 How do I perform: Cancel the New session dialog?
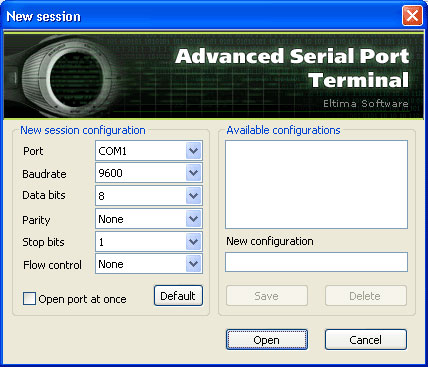click(366, 340)
